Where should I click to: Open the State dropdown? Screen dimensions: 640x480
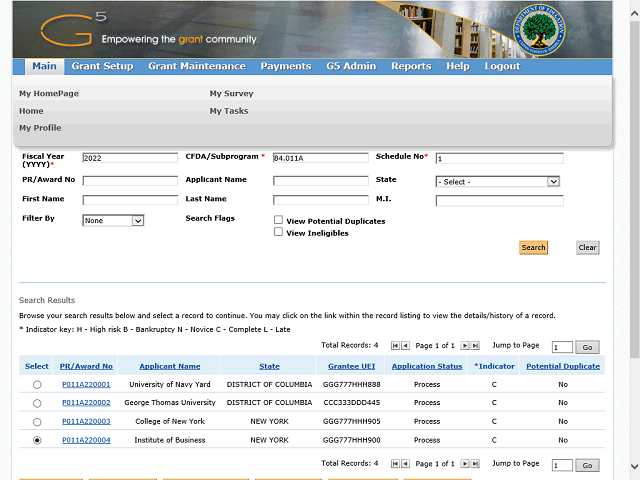coord(497,181)
